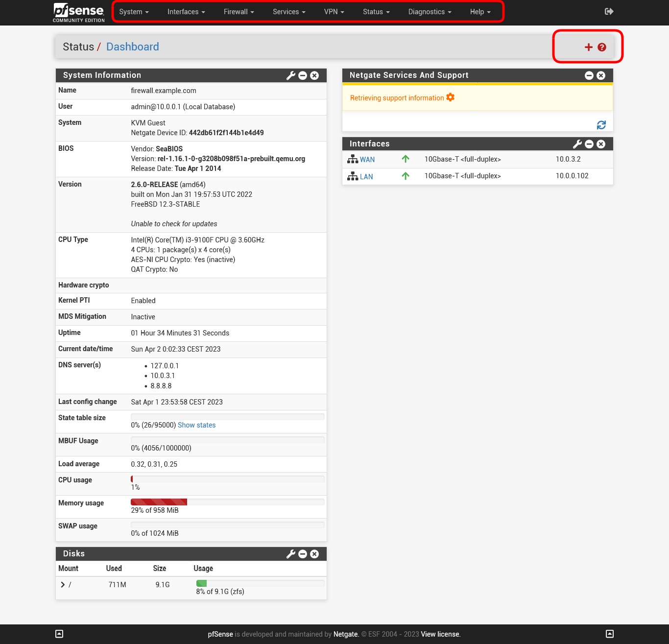
Task: Open the Status dropdown menu
Action: tap(376, 12)
